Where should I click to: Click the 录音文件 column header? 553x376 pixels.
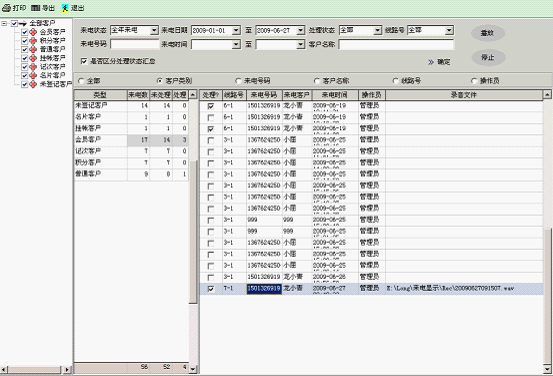[464, 95]
